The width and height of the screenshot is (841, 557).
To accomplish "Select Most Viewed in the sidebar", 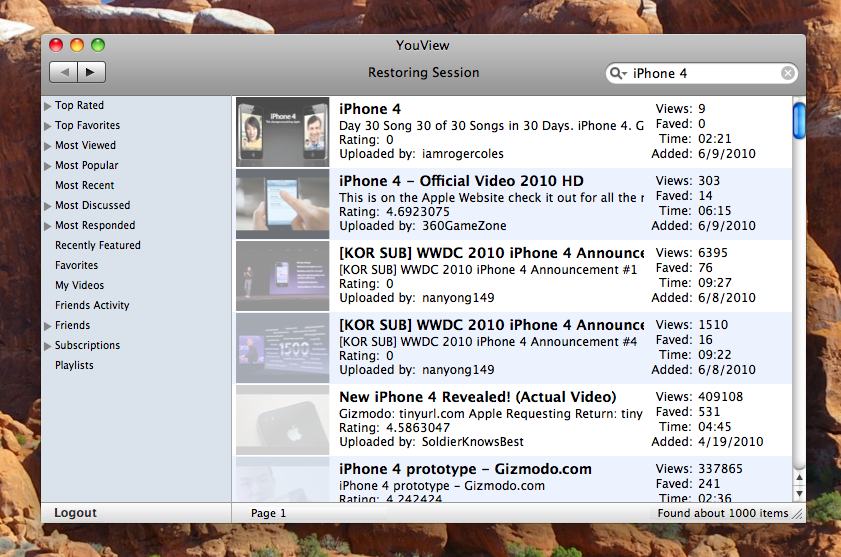I will pyautogui.click(x=85, y=145).
